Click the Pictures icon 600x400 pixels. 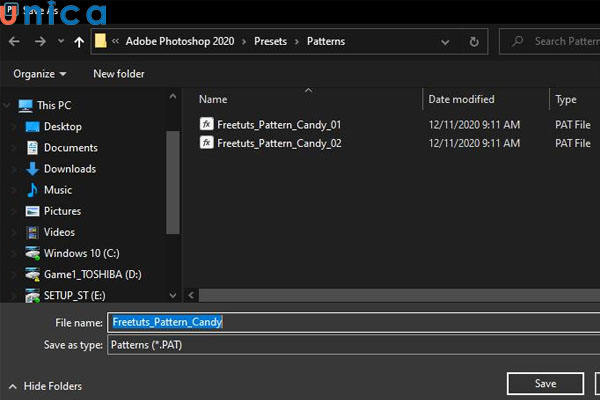click(32, 211)
